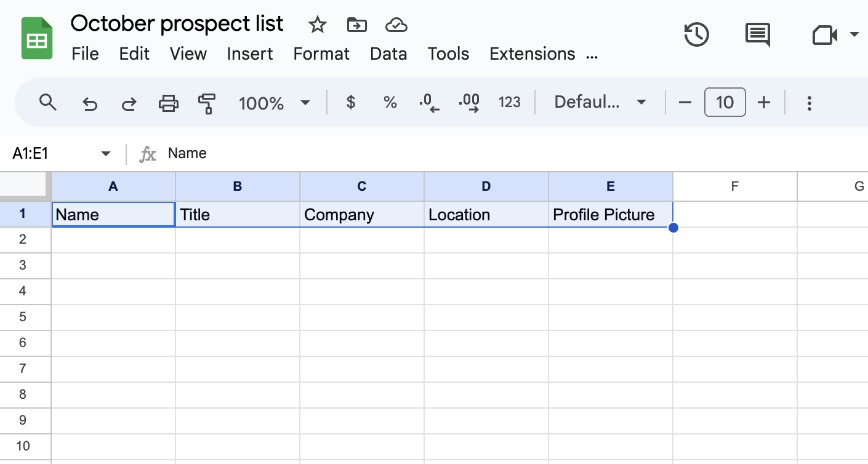Select row 5 header
Viewport: 868px width, 464px height.
tap(25, 317)
